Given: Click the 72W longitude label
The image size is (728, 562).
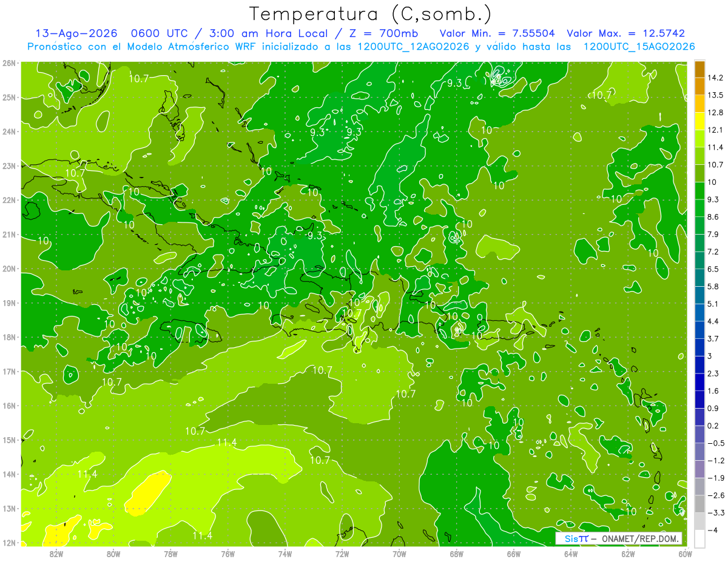Looking at the screenshot, I should point(342,554).
